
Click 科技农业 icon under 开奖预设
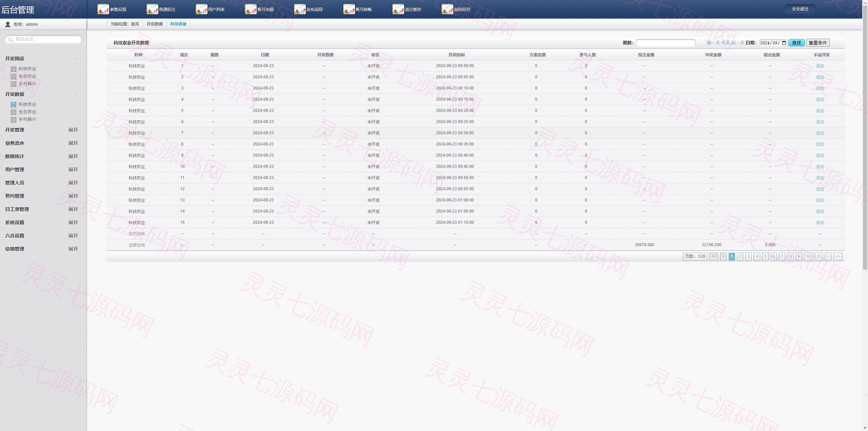point(14,69)
